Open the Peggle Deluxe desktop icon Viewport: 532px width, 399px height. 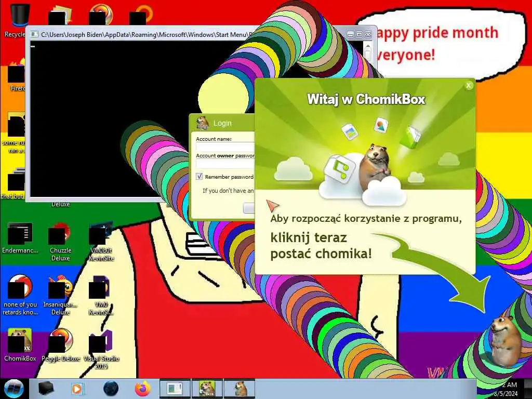click(x=60, y=345)
